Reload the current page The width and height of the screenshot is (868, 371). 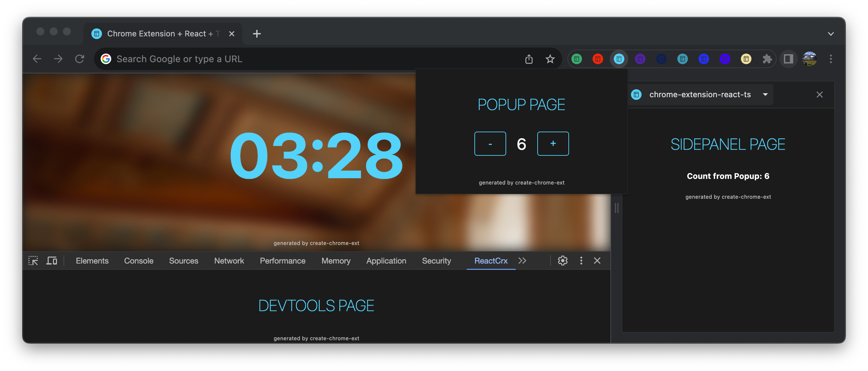[79, 59]
